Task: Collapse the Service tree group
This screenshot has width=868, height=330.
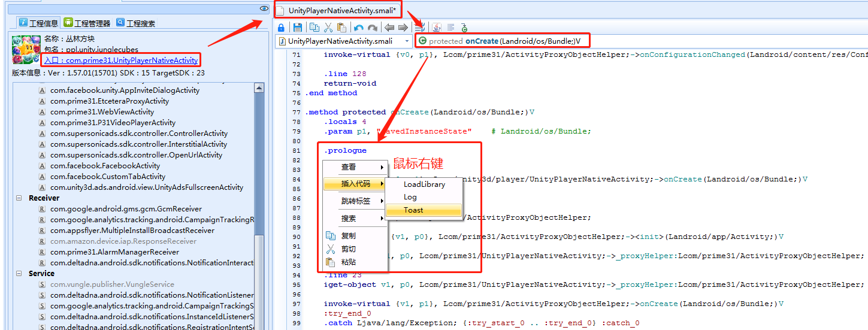Action: 19,274
